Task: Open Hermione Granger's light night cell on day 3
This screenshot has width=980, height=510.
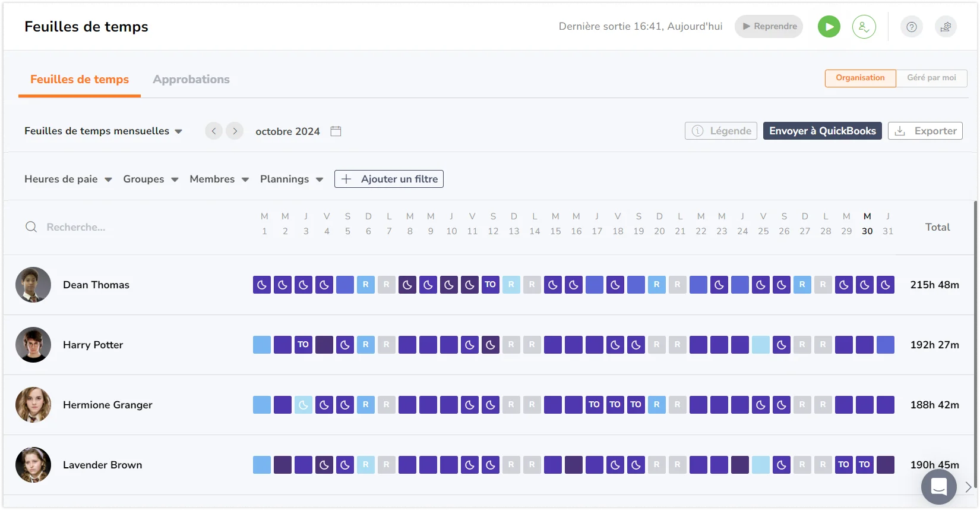Action: click(x=304, y=405)
